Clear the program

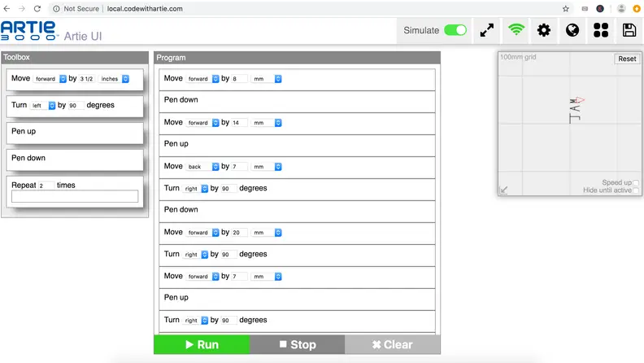[x=393, y=344]
